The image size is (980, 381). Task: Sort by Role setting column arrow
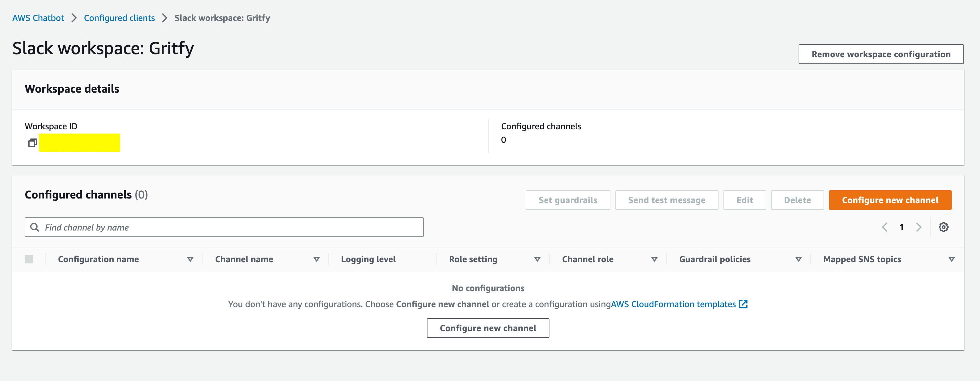coord(537,259)
